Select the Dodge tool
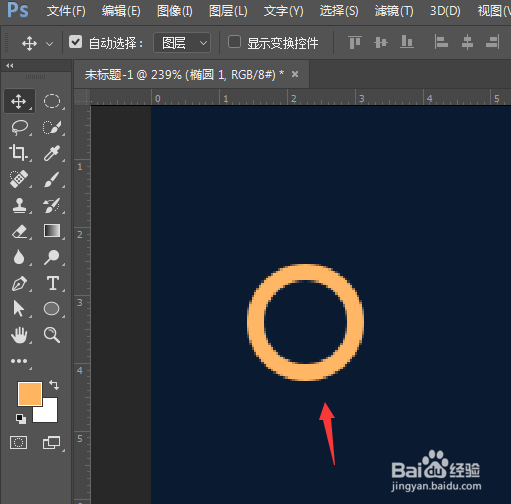Image resolution: width=511 pixels, height=504 pixels. click(52, 257)
